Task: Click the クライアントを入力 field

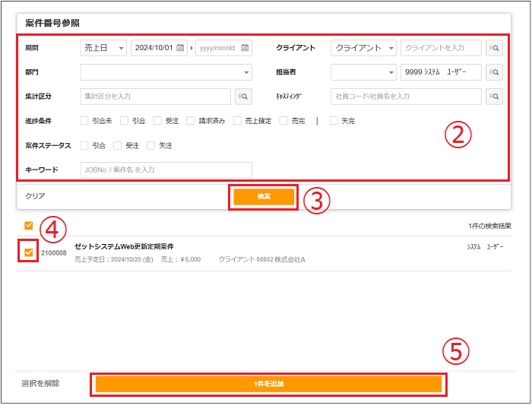Action: (441, 48)
